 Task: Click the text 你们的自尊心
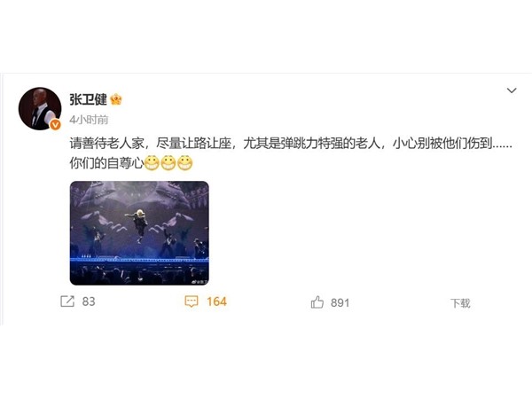(x=107, y=163)
